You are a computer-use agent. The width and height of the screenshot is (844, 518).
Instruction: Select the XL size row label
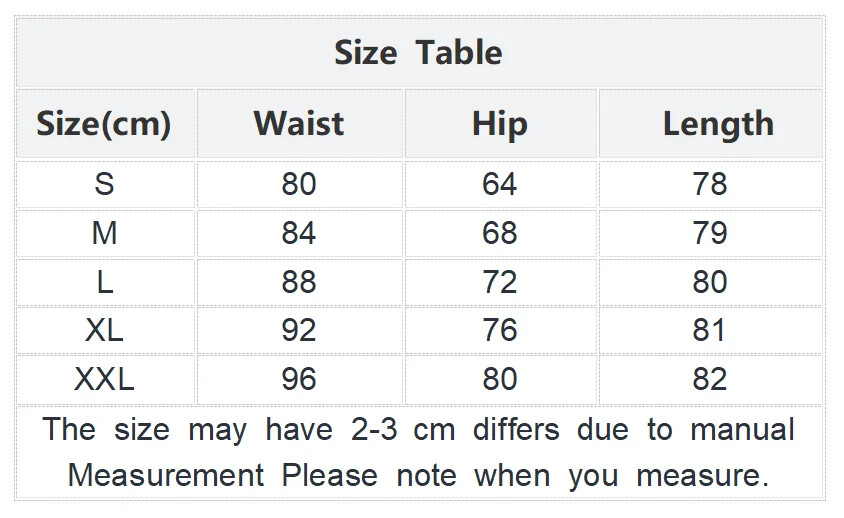pos(104,330)
